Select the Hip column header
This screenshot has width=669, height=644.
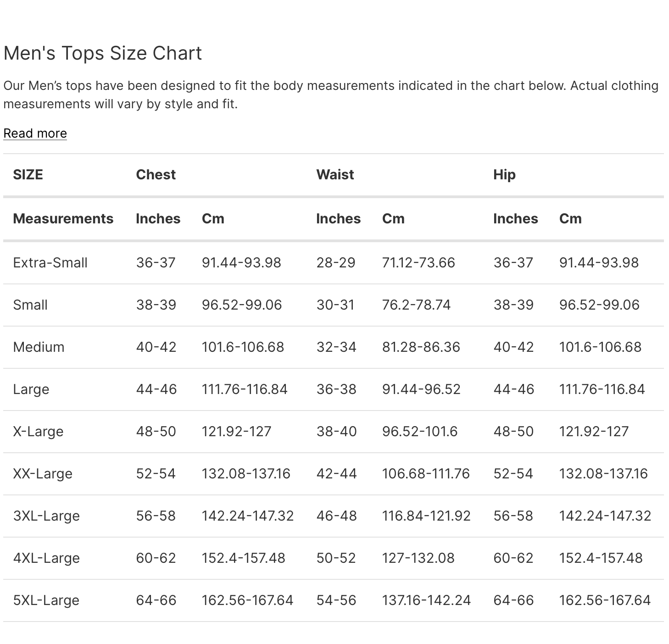coord(504,175)
